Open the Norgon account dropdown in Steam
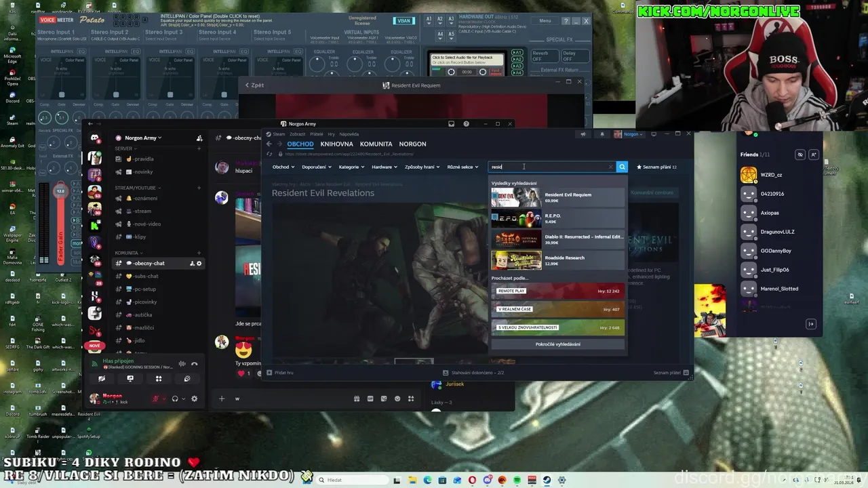868x488 pixels. click(x=629, y=134)
